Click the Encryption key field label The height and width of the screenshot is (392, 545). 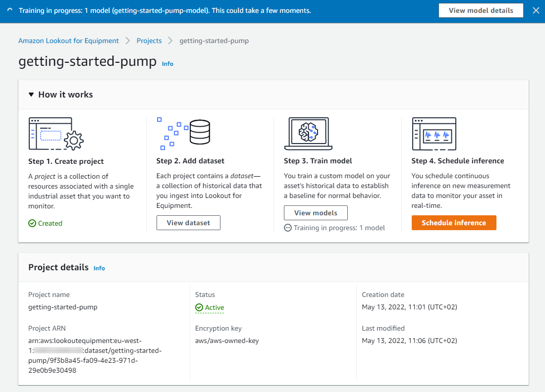click(218, 328)
